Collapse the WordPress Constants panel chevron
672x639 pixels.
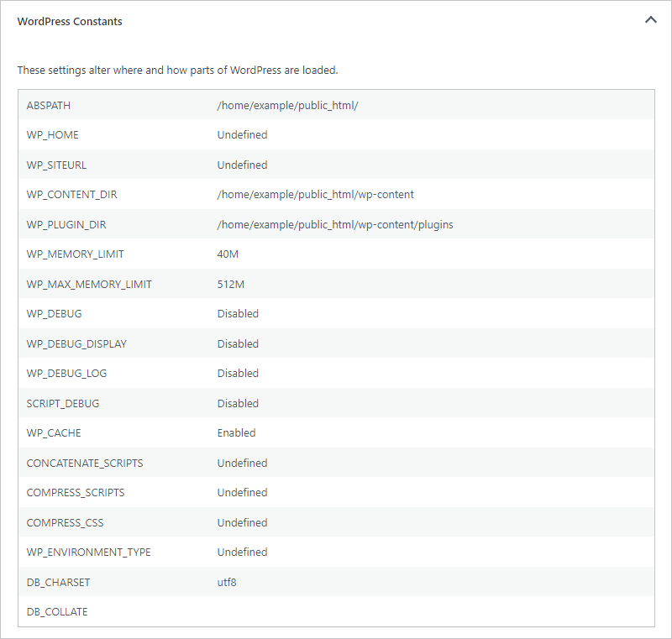pos(650,20)
